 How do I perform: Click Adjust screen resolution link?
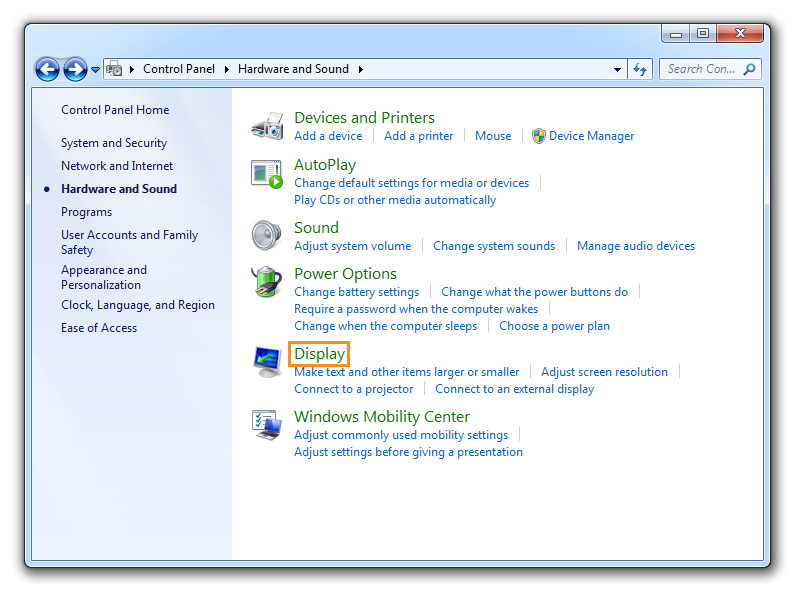604,372
